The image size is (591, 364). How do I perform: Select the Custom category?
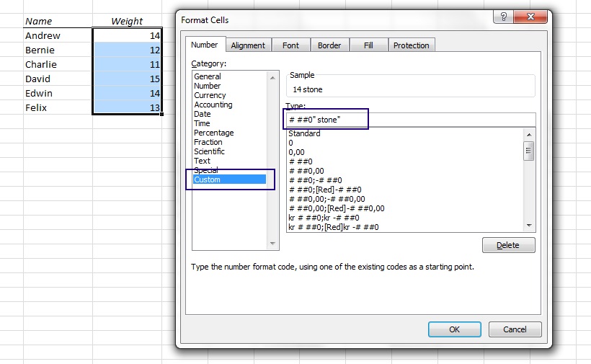click(x=229, y=179)
